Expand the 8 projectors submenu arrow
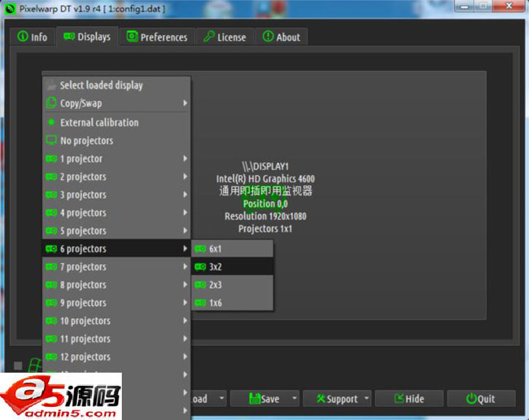Screen dimensions: 529x420 tap(185, 285)
